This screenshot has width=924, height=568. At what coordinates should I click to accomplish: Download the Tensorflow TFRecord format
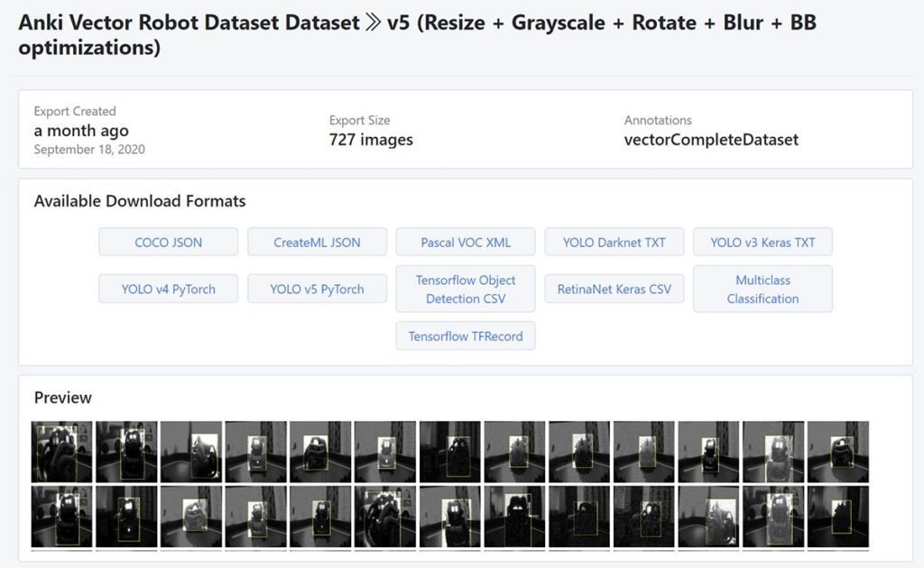pos(465,335)
